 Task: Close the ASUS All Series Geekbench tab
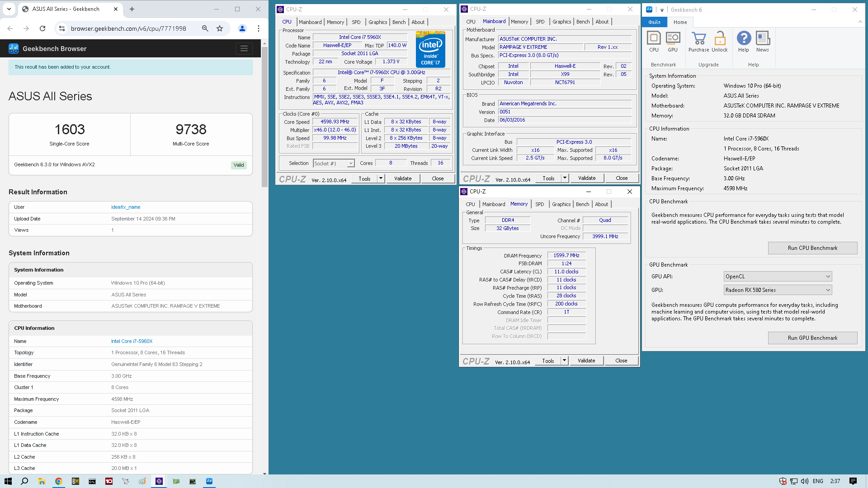point(116,9)
